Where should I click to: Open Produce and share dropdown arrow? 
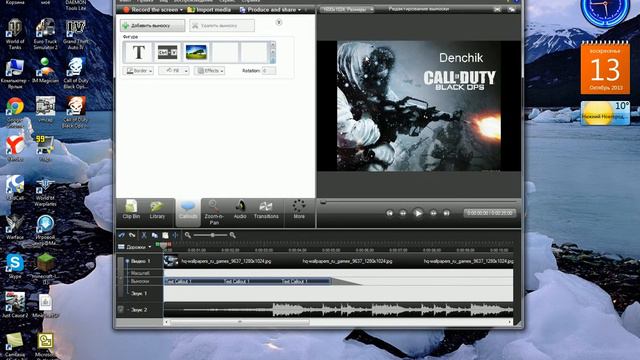300,9
